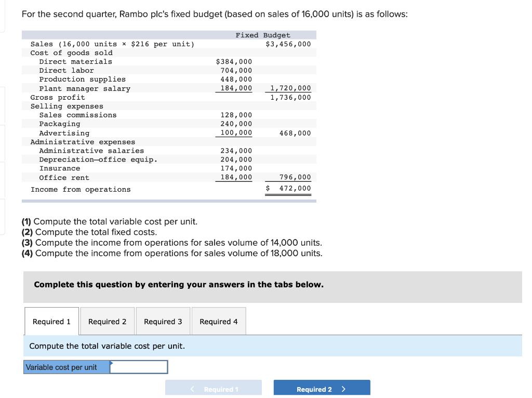Open the Required 3 tab
The image size is (532, 398).
pyautogui.click(x=163, y=321)
